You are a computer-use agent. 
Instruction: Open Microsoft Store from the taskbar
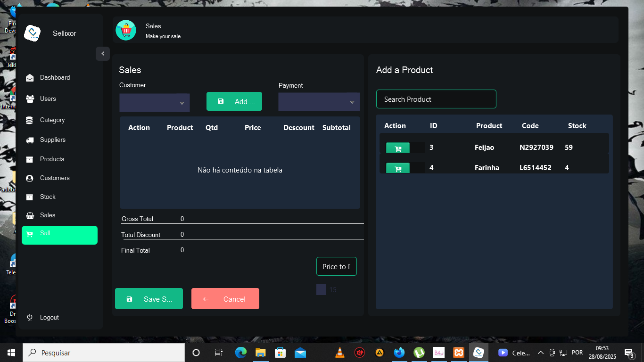[x=281, y=353]
